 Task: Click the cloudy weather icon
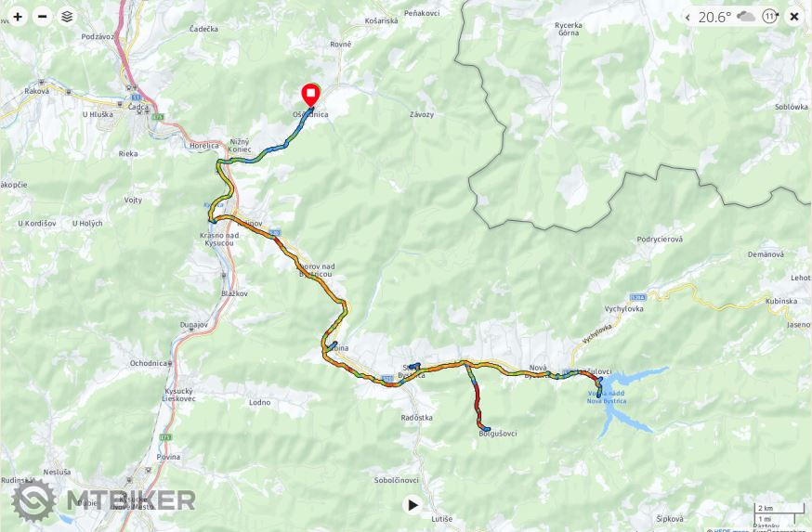pos(746,17)
